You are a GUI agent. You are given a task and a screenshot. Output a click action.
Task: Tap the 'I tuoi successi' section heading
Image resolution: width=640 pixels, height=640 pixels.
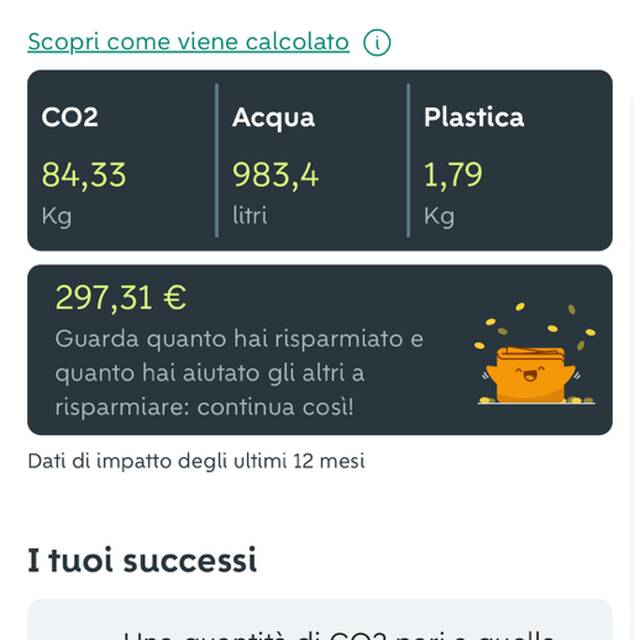(x=142, y=560)
